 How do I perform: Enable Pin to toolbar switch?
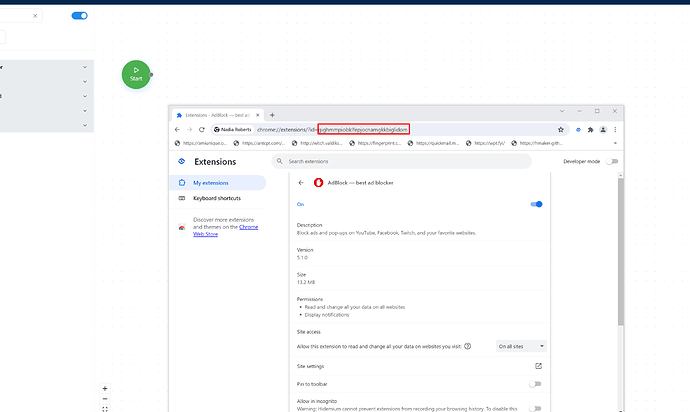click(x=535, y=384)
